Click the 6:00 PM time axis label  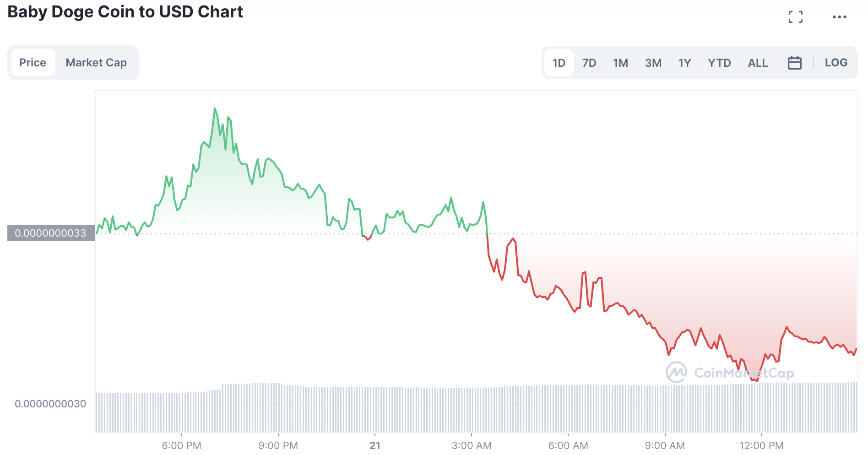coord(181,445)
